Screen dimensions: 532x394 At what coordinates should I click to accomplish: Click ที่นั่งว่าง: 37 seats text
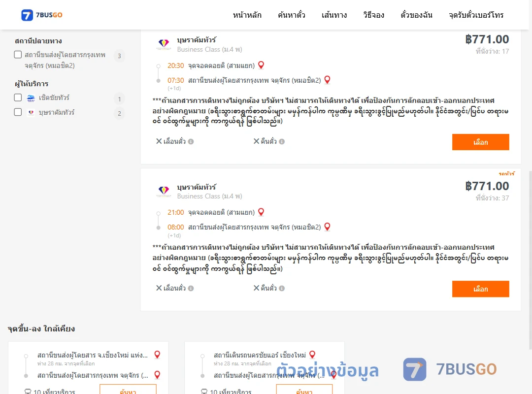pos(492,198)
